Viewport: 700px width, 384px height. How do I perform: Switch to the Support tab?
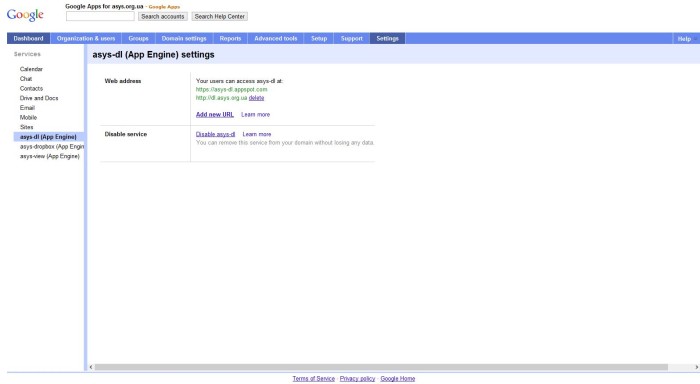tap(352, 38)
